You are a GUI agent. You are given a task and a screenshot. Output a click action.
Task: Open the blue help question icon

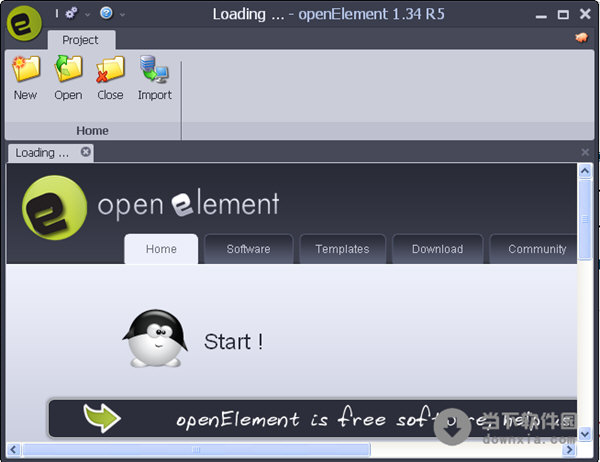(x=106, y=13)
